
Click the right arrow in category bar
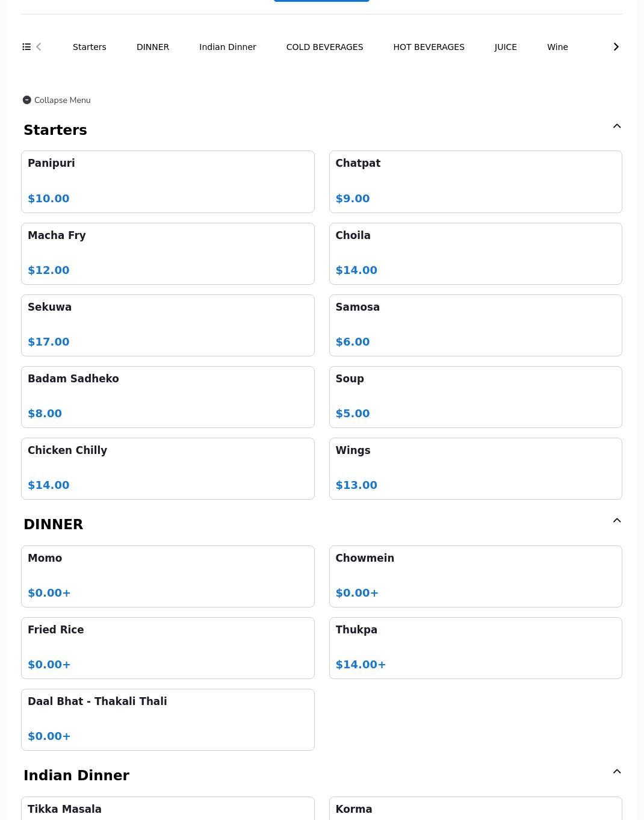click(616, 47)
